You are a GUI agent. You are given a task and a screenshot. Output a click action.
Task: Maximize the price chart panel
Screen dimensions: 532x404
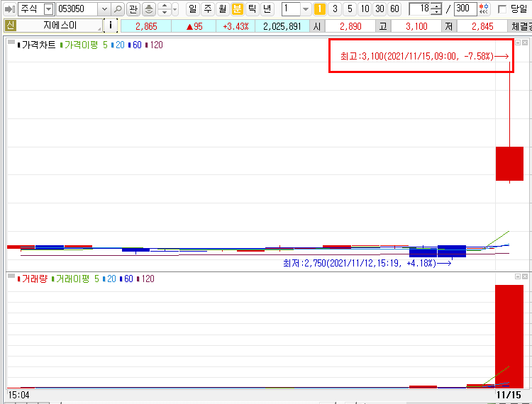click(x=518, y=43)
